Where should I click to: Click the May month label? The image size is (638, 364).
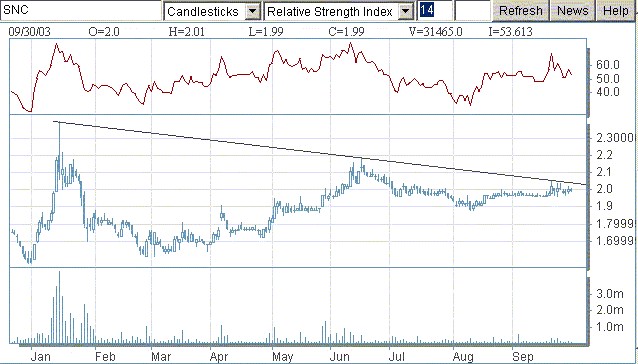283,357
